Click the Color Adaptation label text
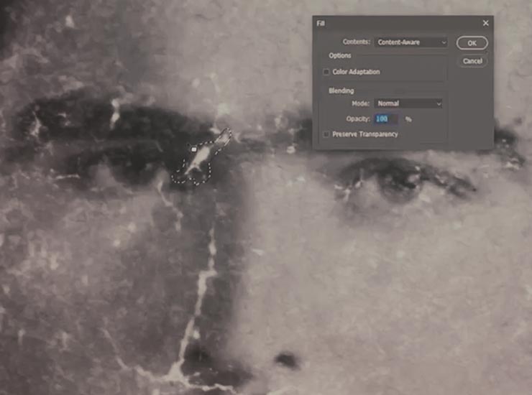Screen dimensions: 532x395 pyautogui.click(x=356, y=72)
